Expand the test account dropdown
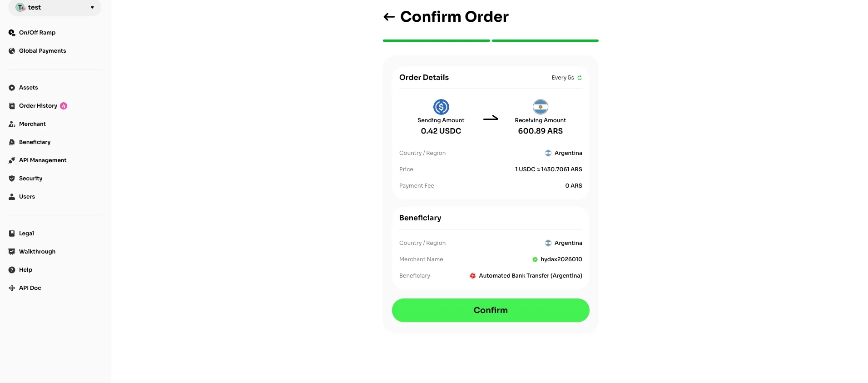This screenshot has height=383, width=868. [55, 8]
